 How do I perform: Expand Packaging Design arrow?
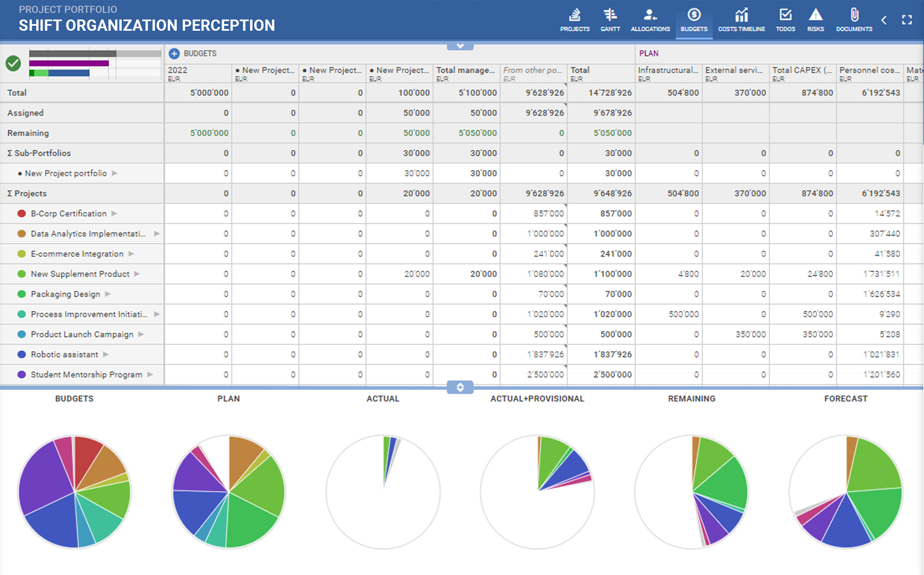click(x=108, y=294)
